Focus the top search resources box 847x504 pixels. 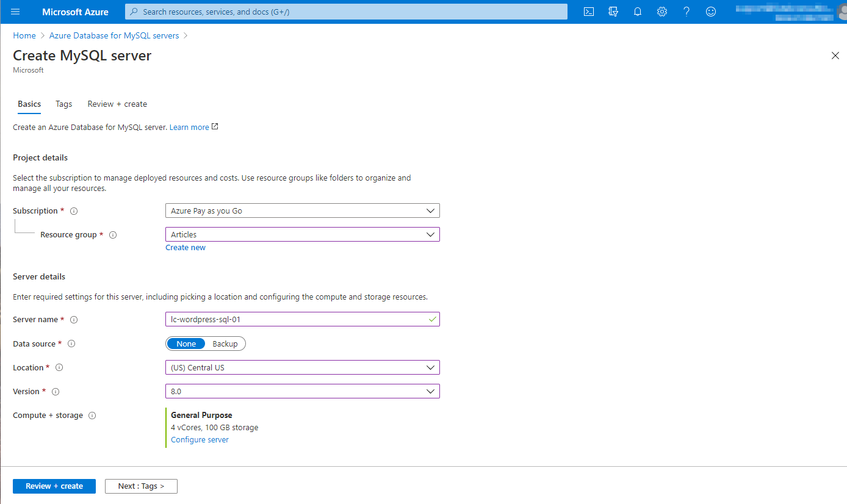346,12
